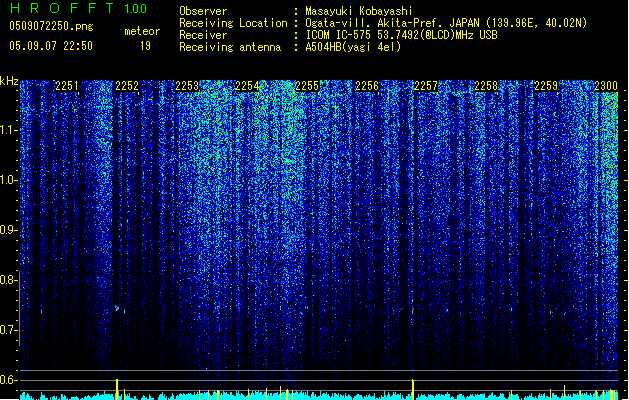The height and width of the screenshot is (400, 629).
Task: Click the 0.9 kHz axis tick label
Action: pyautogui.click(x=8, y=230)
